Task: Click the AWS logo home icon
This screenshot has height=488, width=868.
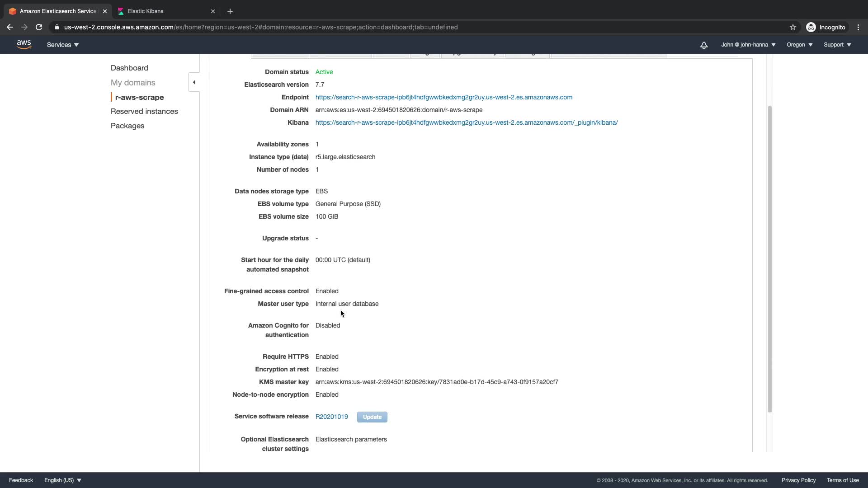Action: pyautogui.click(x=24, y=44)
